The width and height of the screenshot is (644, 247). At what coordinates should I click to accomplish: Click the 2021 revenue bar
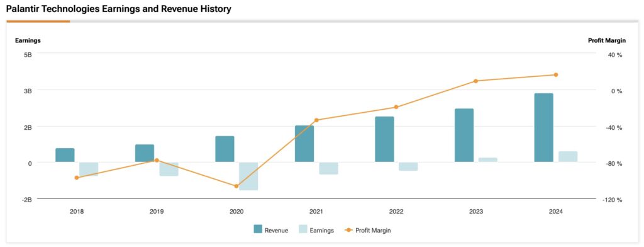[304, 144]
